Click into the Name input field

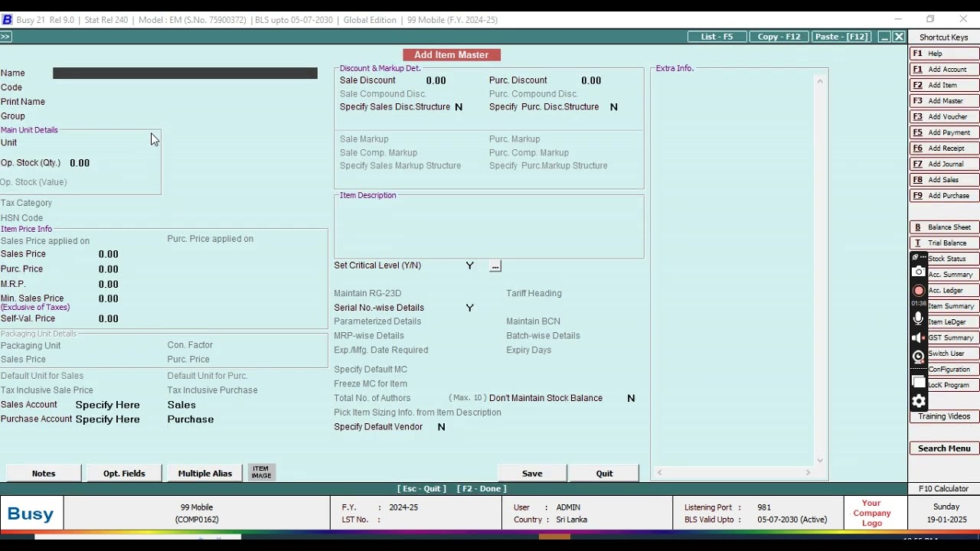click(x=185, y=73)
